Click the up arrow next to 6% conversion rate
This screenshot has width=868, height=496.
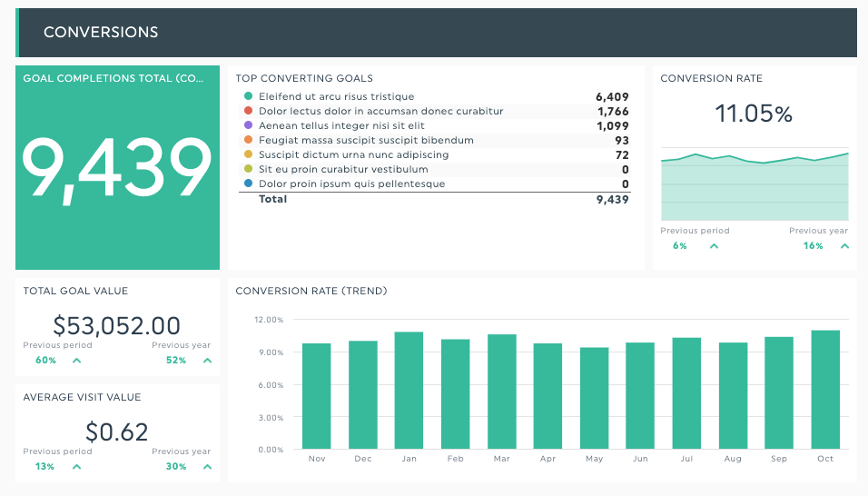(714, 246)
